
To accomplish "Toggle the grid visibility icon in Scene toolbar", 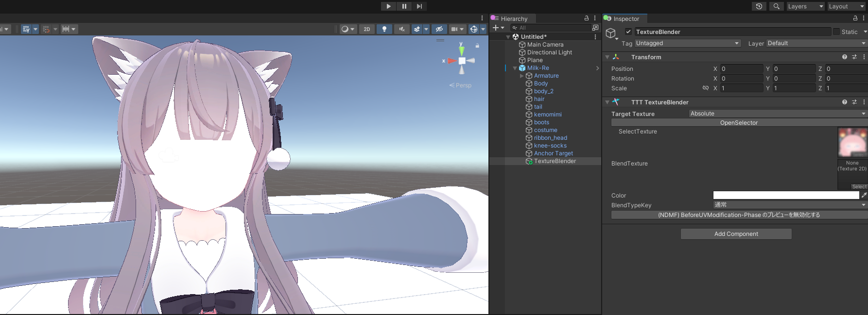I will pyautogui.click(x=26, y=29).
